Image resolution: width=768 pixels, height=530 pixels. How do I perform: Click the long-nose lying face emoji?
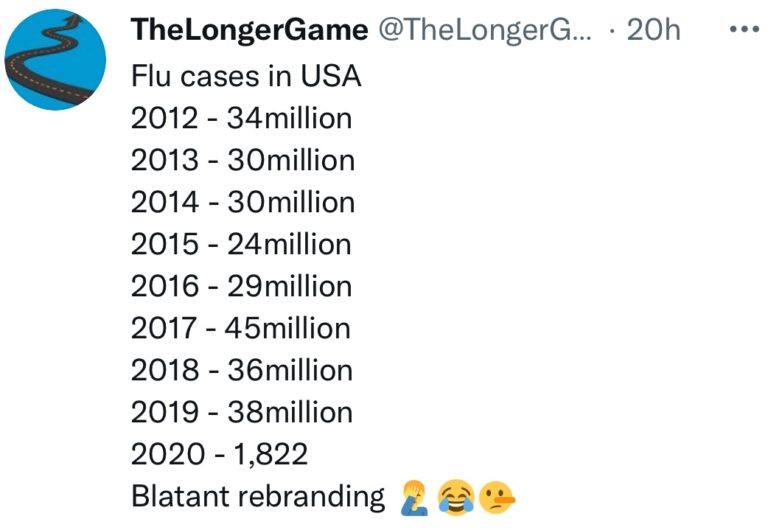click(x=496, y=497)
